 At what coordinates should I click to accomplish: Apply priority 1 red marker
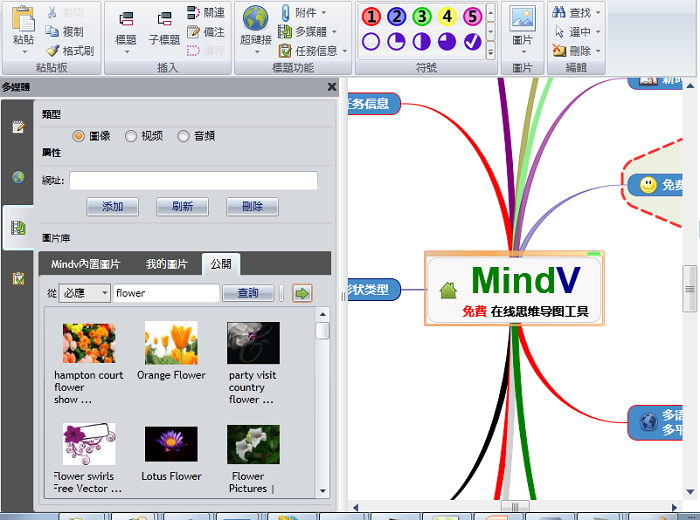click(x=371, y=17)
